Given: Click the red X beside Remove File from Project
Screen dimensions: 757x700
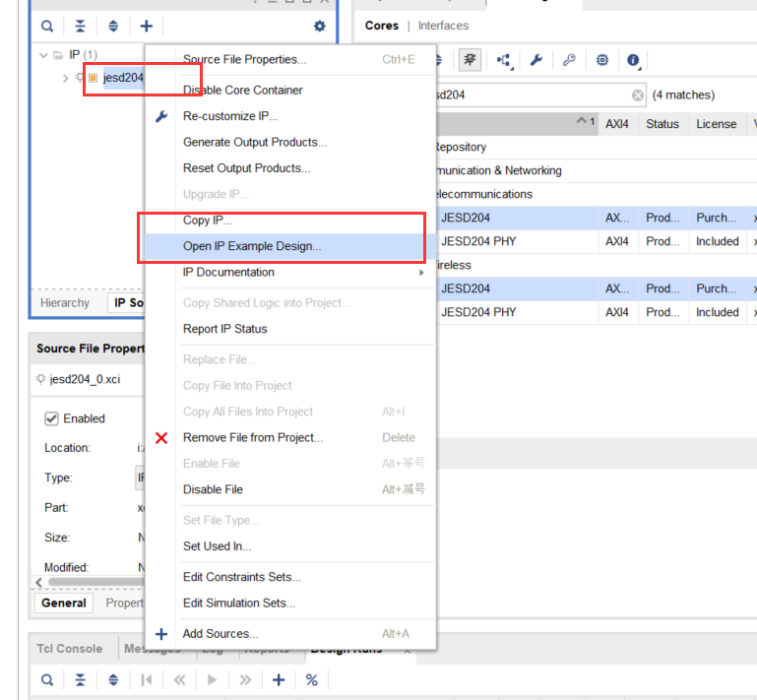Looking at the screenshot, I should tap(161, 438).
